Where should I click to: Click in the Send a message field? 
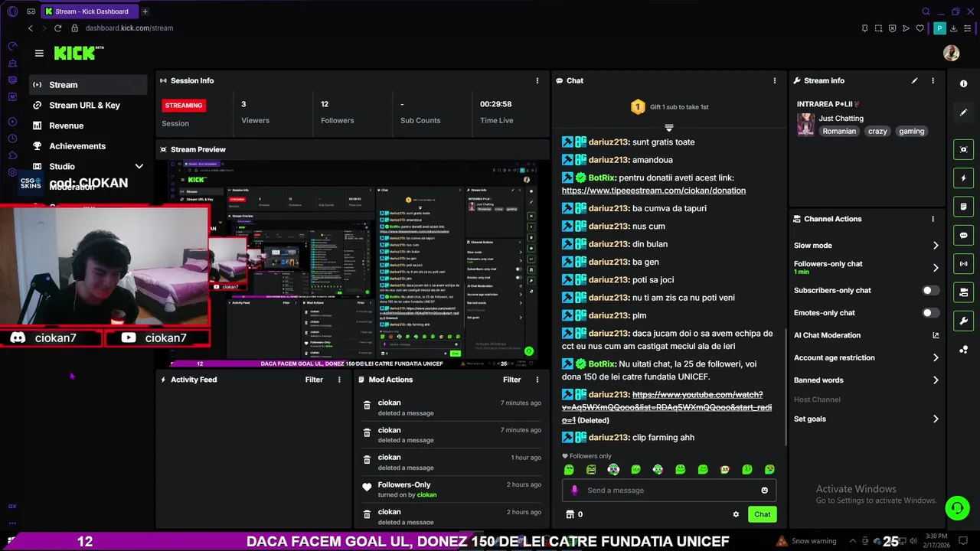coord(670,491)
